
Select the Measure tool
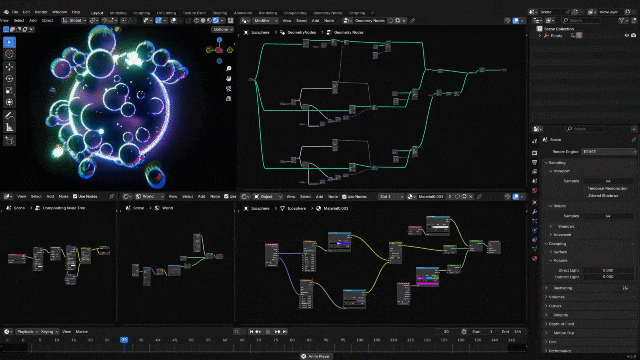(9, 128)
